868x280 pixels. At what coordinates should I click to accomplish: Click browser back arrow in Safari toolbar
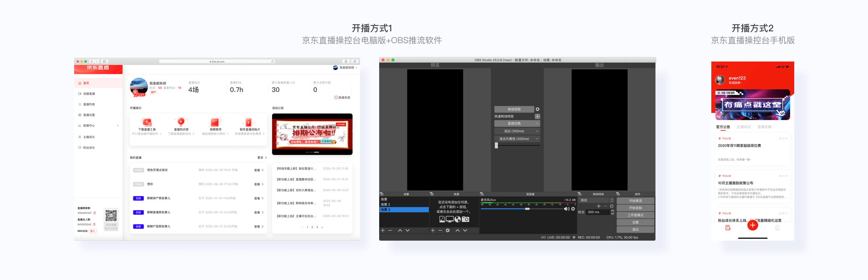click(x=92, y=62)
